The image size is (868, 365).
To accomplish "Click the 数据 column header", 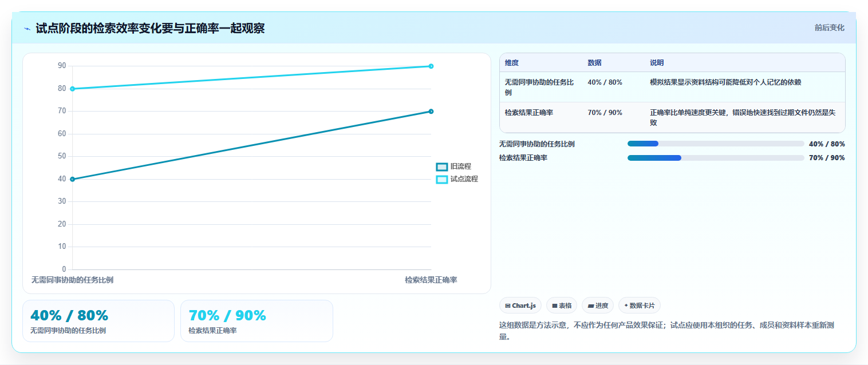I will pyautogui.click(x=594, y=63).
